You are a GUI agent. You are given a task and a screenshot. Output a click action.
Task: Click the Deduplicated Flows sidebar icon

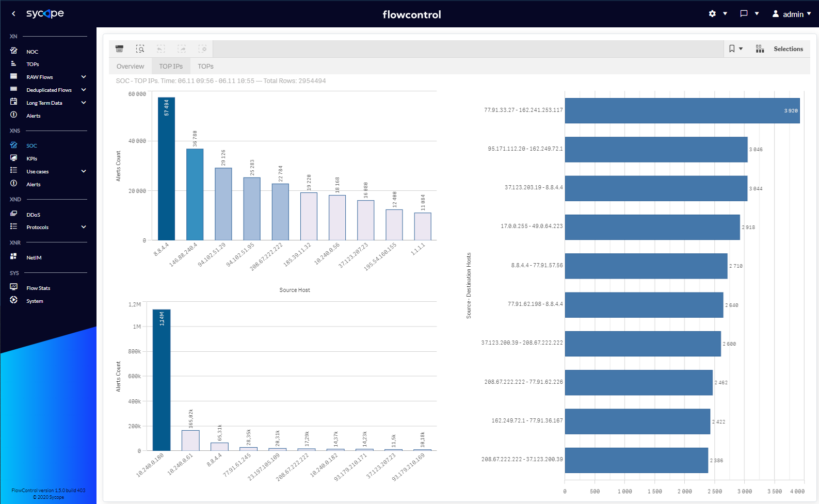tap(14, 89)
